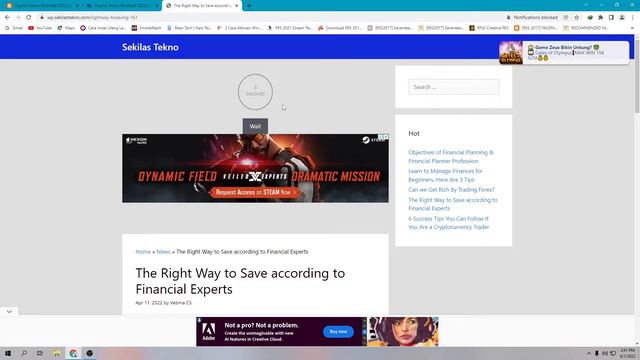
Task: Click the Chrome icon on the taskbar
Action: [x=73, y=353]
